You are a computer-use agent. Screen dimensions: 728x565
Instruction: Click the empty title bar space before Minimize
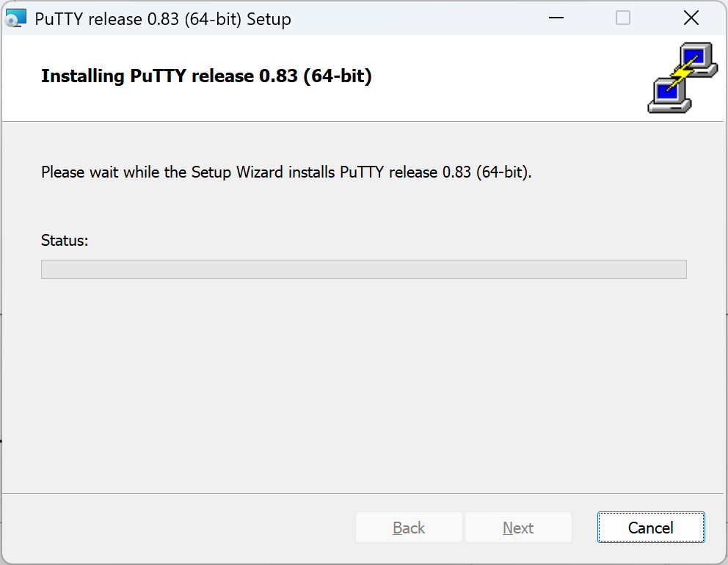pyautogui.click(x=418, y=18)
